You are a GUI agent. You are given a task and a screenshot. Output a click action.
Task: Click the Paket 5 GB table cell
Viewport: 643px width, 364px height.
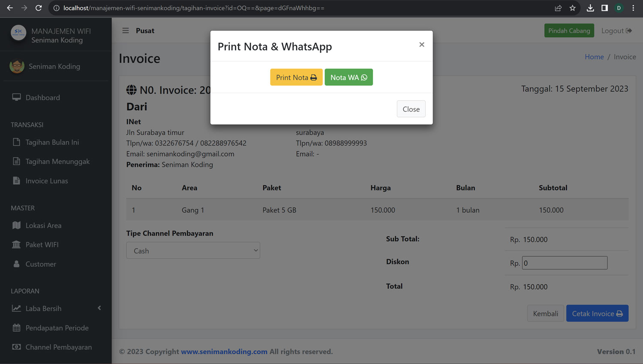[x=279, y=210]
